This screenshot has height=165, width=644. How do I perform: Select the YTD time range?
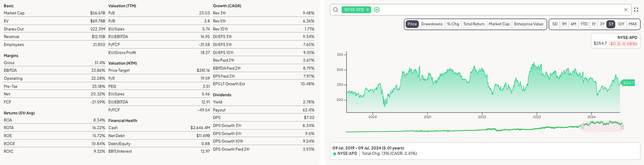tap(584, 24)
